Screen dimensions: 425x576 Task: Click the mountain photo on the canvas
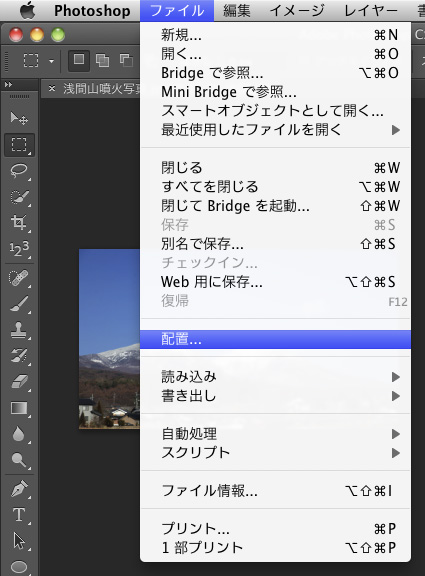coord(109,339)
